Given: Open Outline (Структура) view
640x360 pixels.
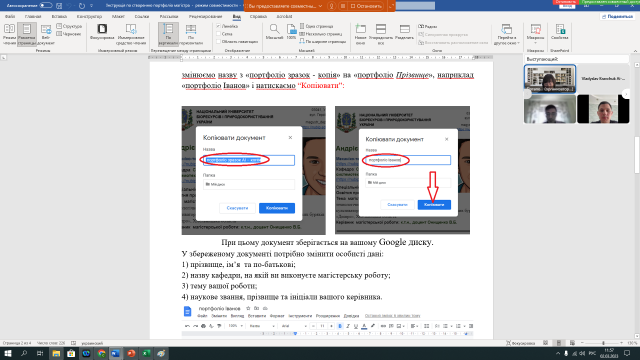Looking at the screenshot, I should click(x=69, y=26).
